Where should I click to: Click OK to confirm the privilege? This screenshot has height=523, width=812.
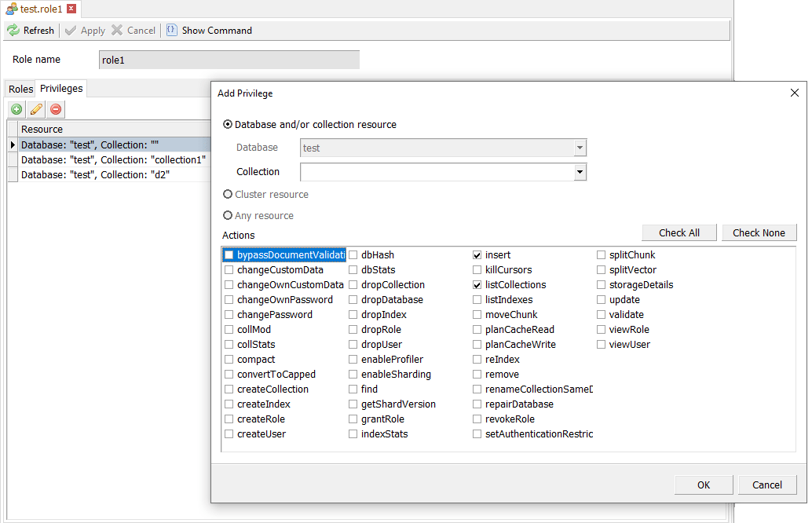coord(704,485)
